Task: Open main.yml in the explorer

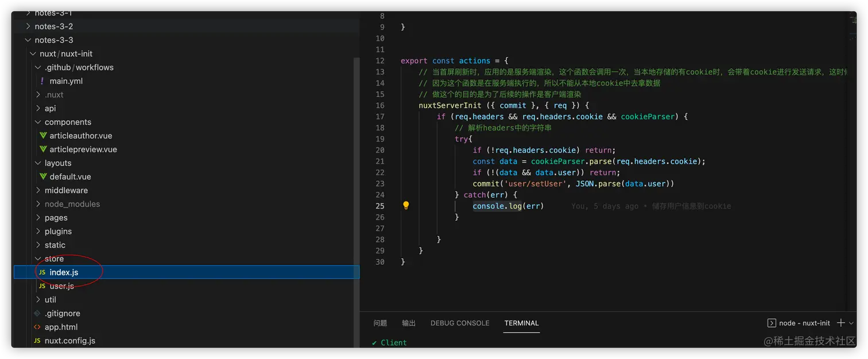Action: [66, 81]
